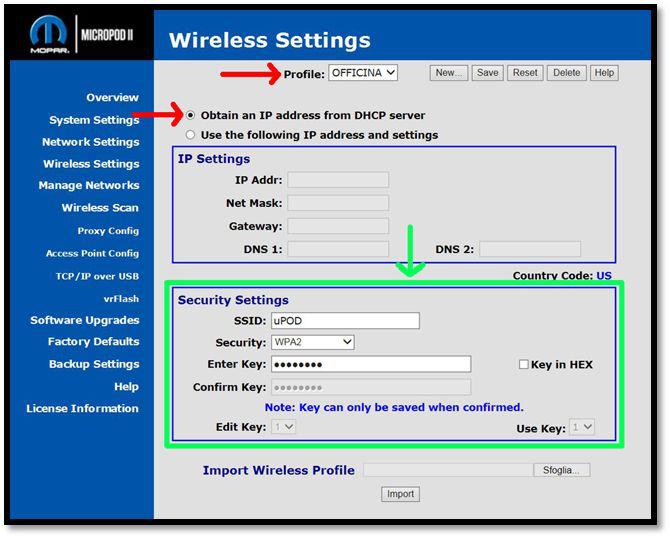Expand the Security type dropdown WPA2
The image size is (670, 538).
pos(313,343)
